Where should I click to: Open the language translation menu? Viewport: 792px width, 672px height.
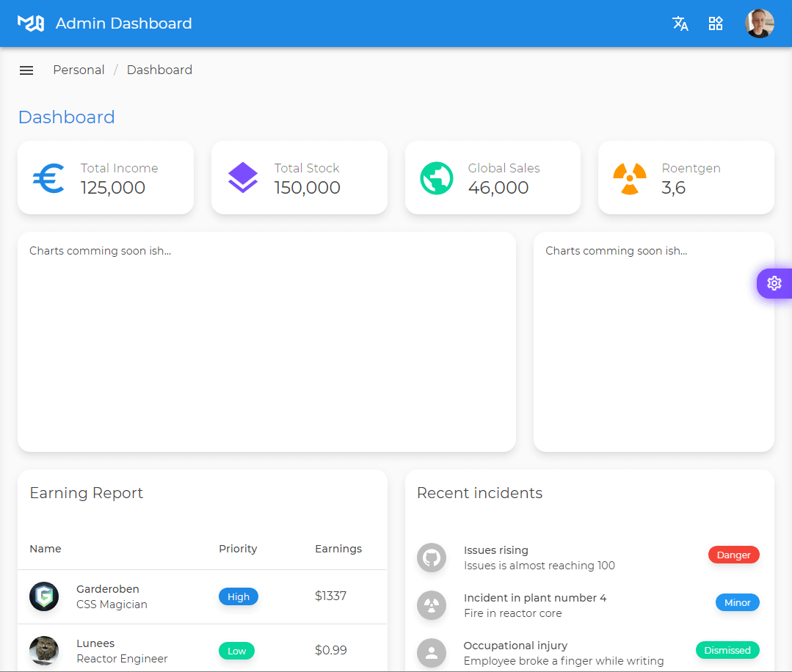[x=680, y=23]
